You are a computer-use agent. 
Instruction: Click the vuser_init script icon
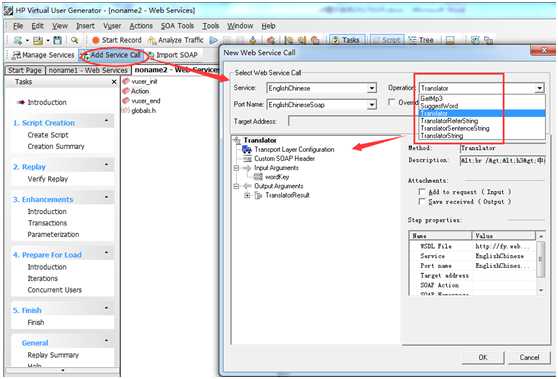pyautogui.click(x=126, y=81)
